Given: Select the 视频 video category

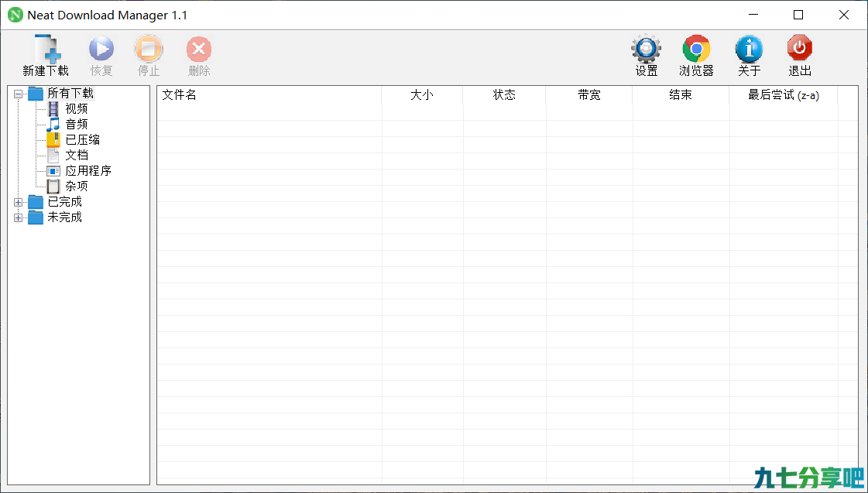Looking at the screenshot, I should pos(77,109).
